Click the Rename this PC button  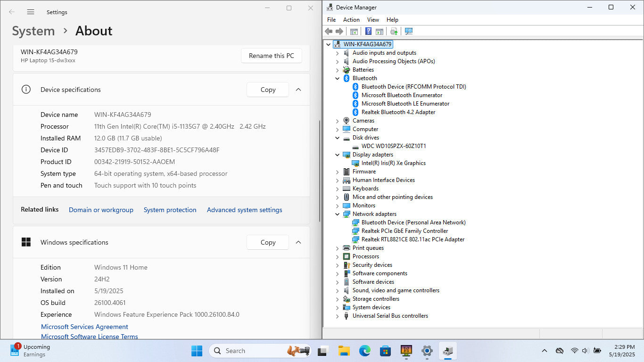pyautogui.click(x=271, y=56)
